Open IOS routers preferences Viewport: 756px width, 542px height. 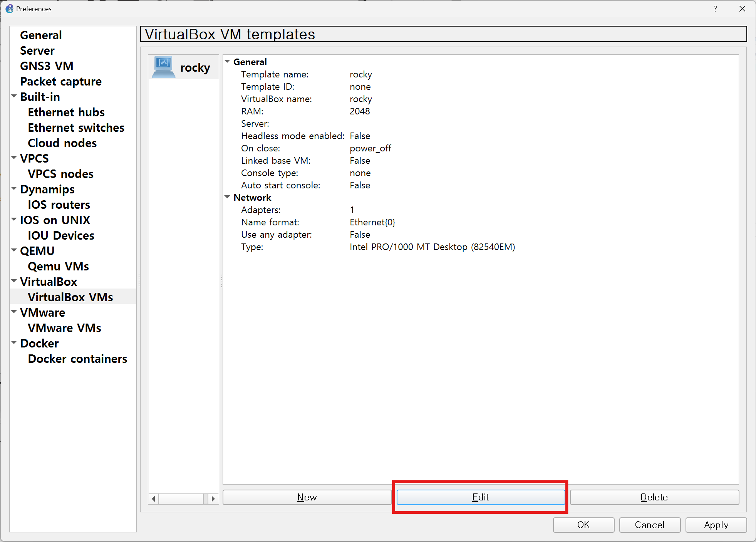pyautogui.click(x=59, y=205)
